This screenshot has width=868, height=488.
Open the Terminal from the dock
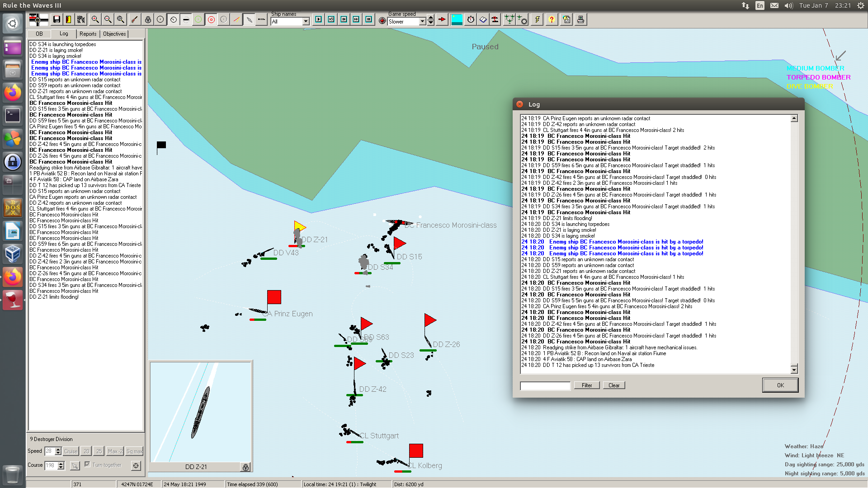click(x=13, y=116)
